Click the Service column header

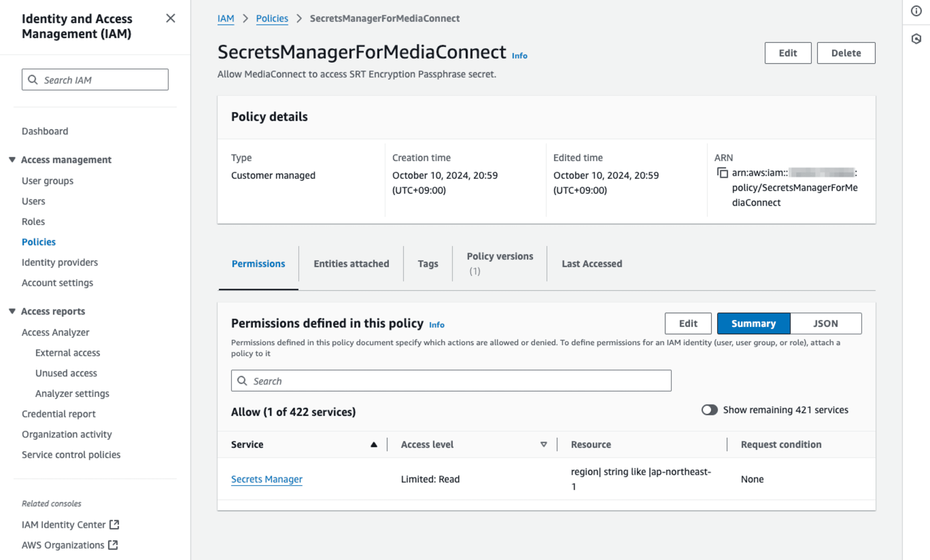tap(247, 444)
